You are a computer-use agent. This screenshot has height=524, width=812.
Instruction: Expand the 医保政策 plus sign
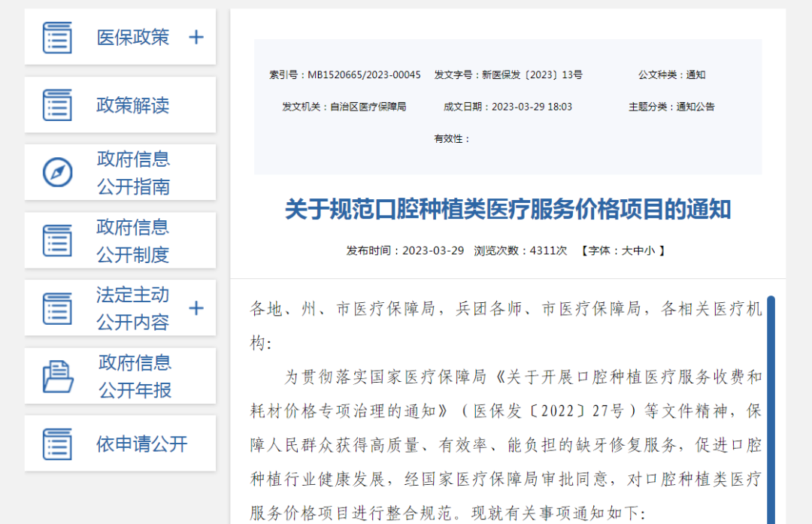pos(196,38)
